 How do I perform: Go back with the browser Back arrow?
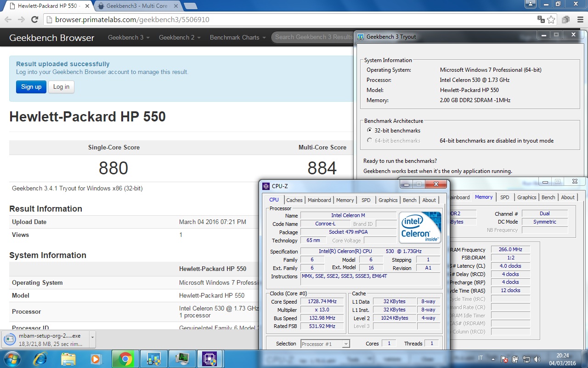[8, 19]
